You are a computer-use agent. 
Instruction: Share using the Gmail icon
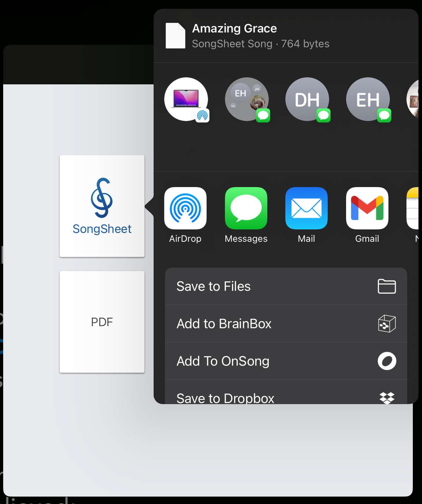click(x=367, y=208)
